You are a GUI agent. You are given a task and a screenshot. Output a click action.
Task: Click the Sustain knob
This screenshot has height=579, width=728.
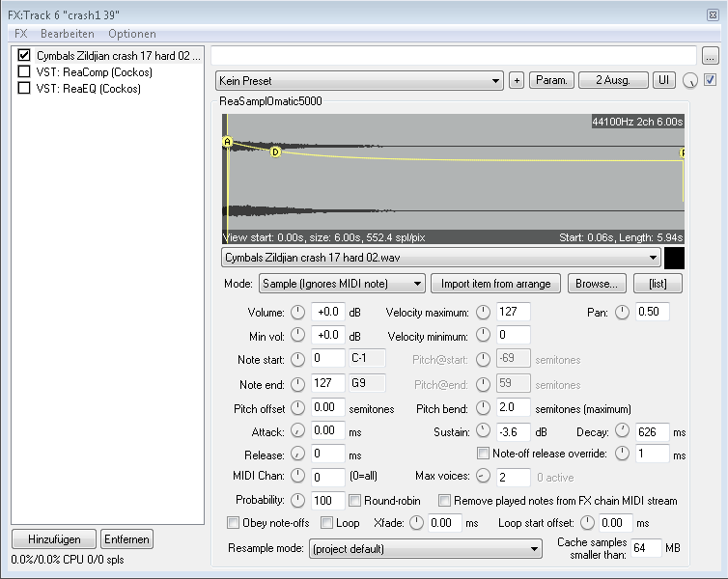click(x=484, y=431)
